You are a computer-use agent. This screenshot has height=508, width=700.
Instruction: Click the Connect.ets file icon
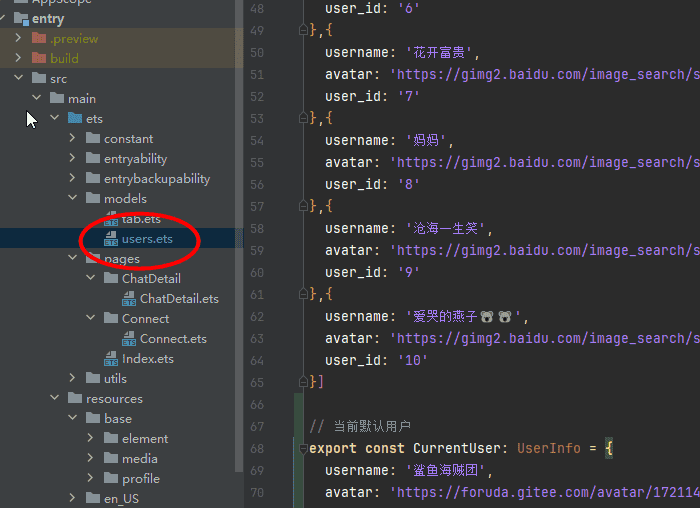pyautogui.click(x=129, y=339)
